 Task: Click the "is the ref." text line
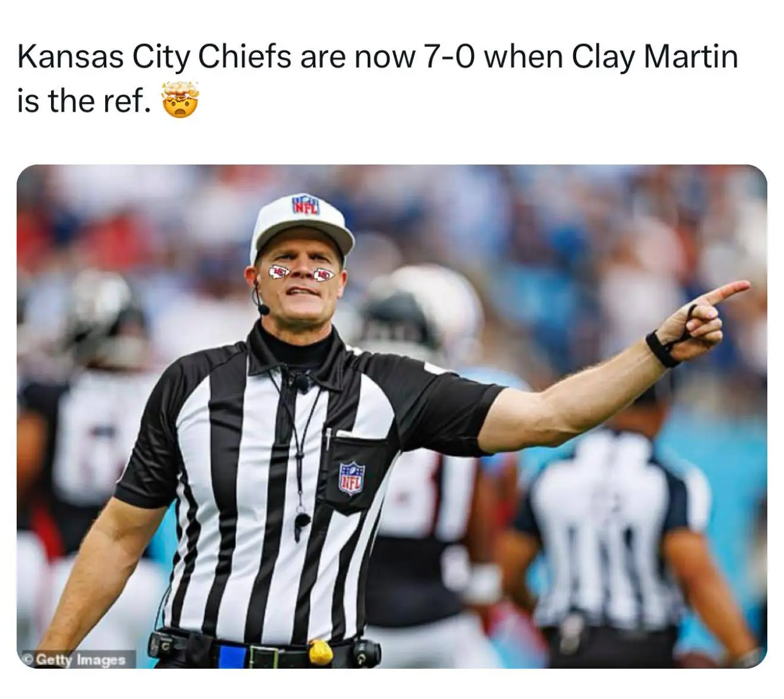83,100
